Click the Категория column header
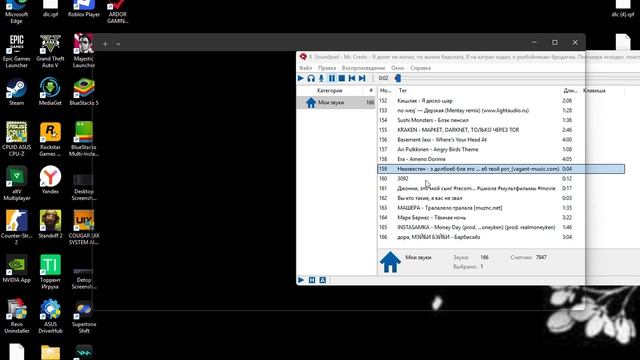This screenshot has width=640, height=360. [x=330, y=91]
